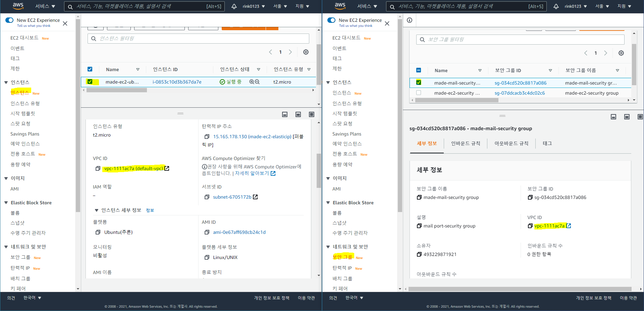This screenshot has height=311, width=644.
Task: Open 서비스 dropdown in left window
Action: [45, 6]
